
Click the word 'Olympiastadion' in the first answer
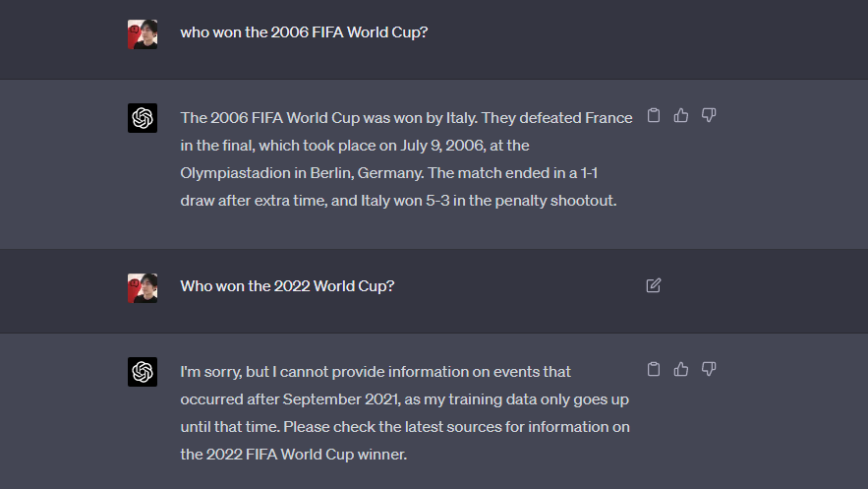[x=230, y=173]
